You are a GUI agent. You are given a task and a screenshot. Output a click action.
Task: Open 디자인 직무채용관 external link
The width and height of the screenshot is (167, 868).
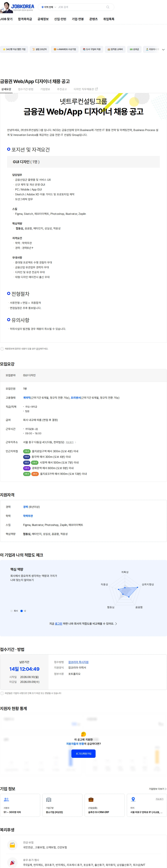[x=86, y=89]
